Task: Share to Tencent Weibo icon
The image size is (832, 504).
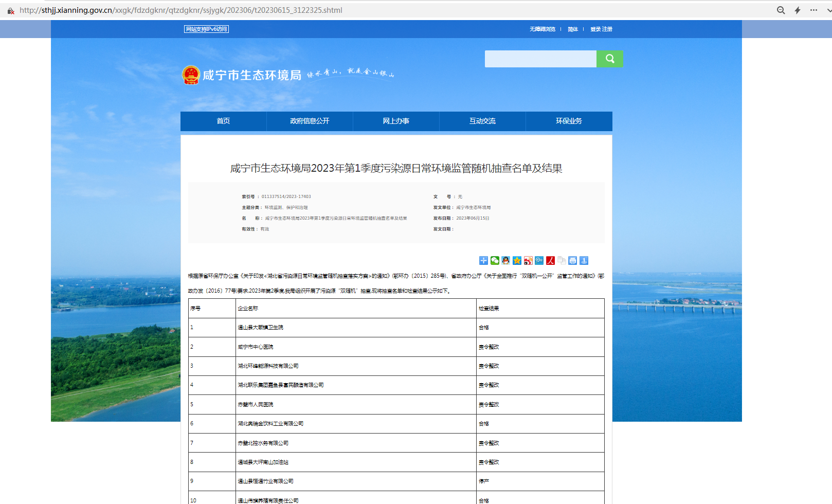Action: 539,261
